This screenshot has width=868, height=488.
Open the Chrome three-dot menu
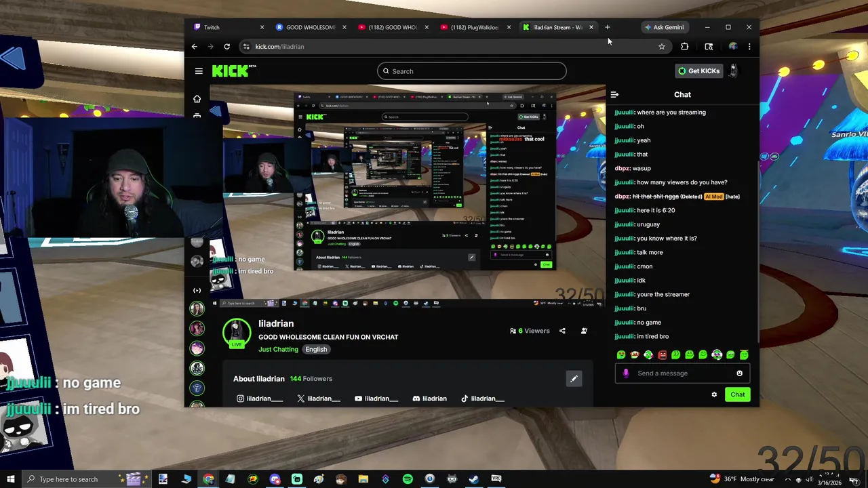point(749,47)
